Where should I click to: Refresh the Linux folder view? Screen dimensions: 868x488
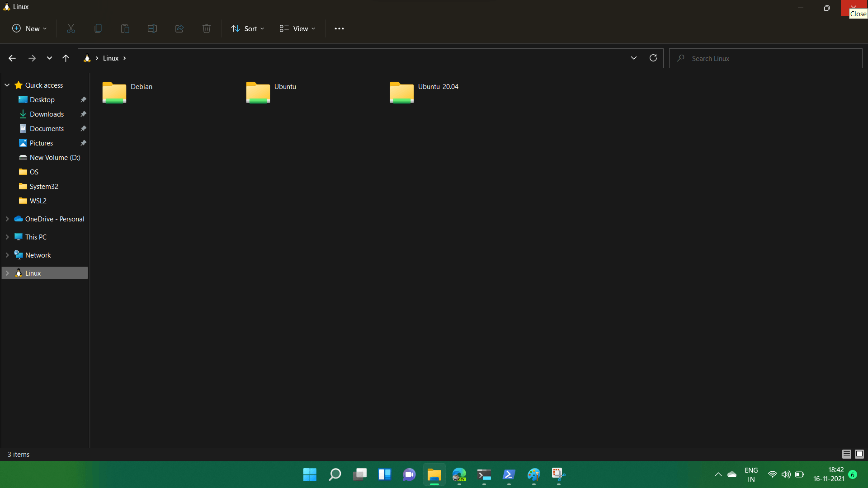653,58
